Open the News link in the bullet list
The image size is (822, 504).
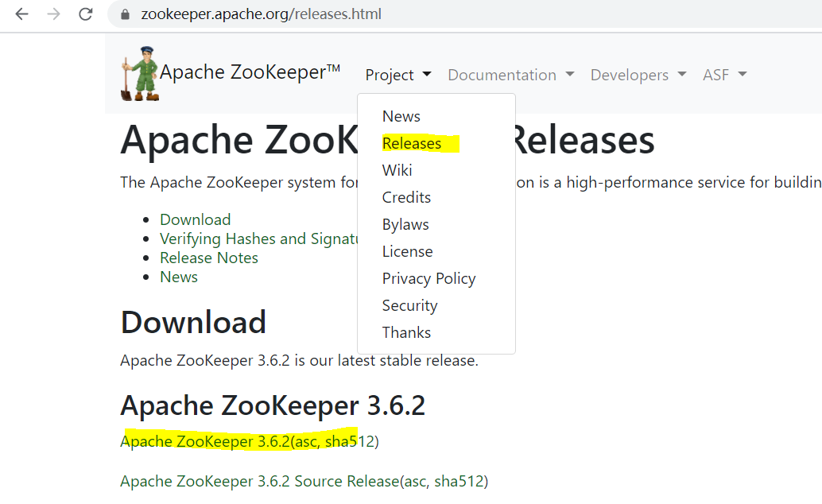click(179, 277)
